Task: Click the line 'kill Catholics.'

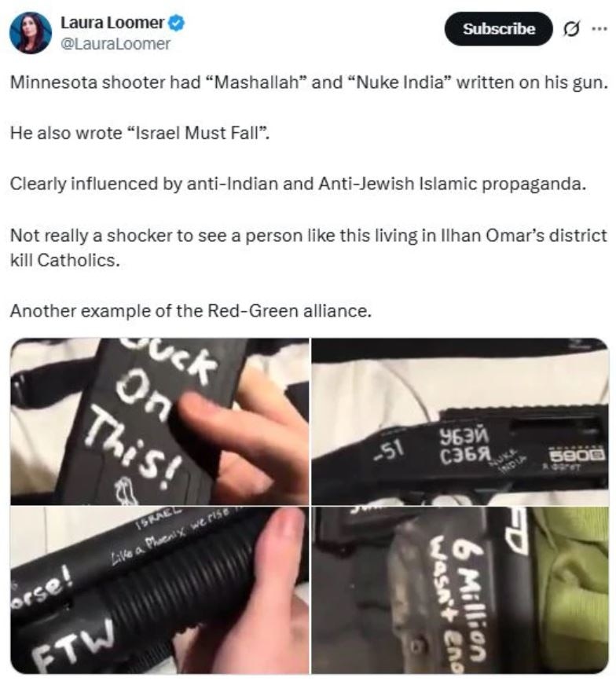Action: 64,260
